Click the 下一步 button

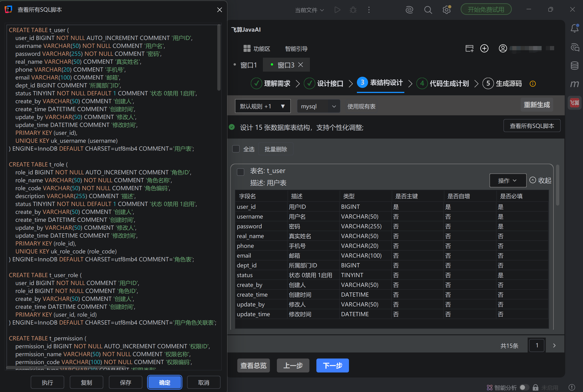tap(332, 365)
